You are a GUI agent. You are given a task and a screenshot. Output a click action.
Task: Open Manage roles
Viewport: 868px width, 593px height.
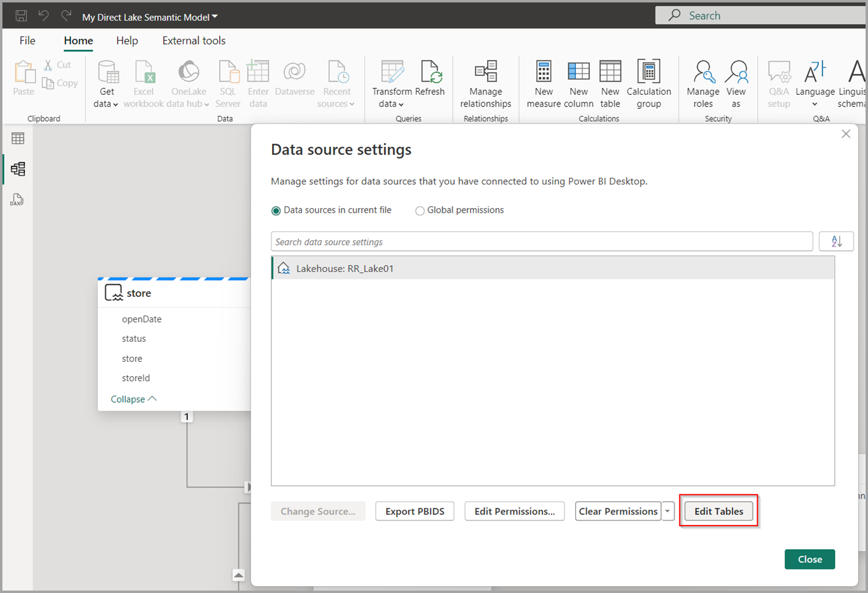[703, 84]
